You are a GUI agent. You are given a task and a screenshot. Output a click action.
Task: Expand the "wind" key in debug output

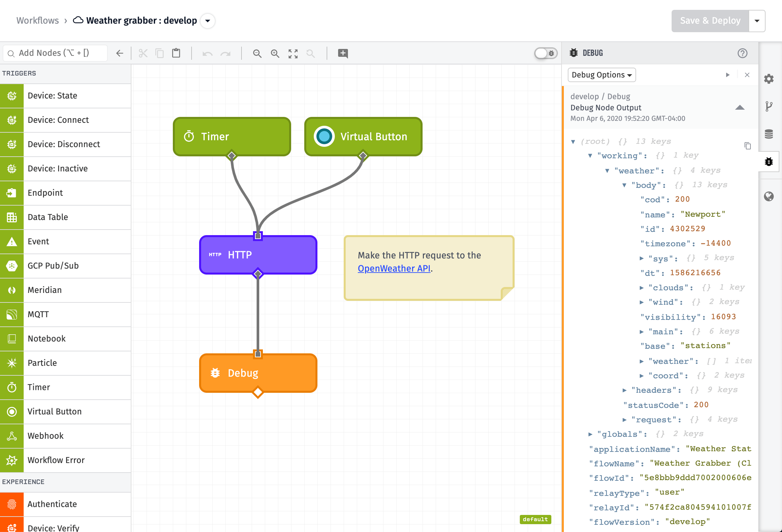point(641,302)
